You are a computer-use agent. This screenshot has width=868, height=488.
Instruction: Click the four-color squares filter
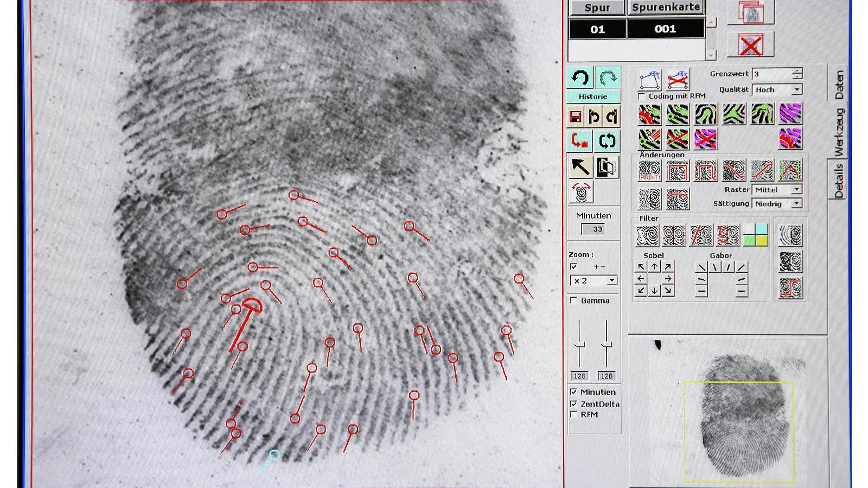coord(755,235)
